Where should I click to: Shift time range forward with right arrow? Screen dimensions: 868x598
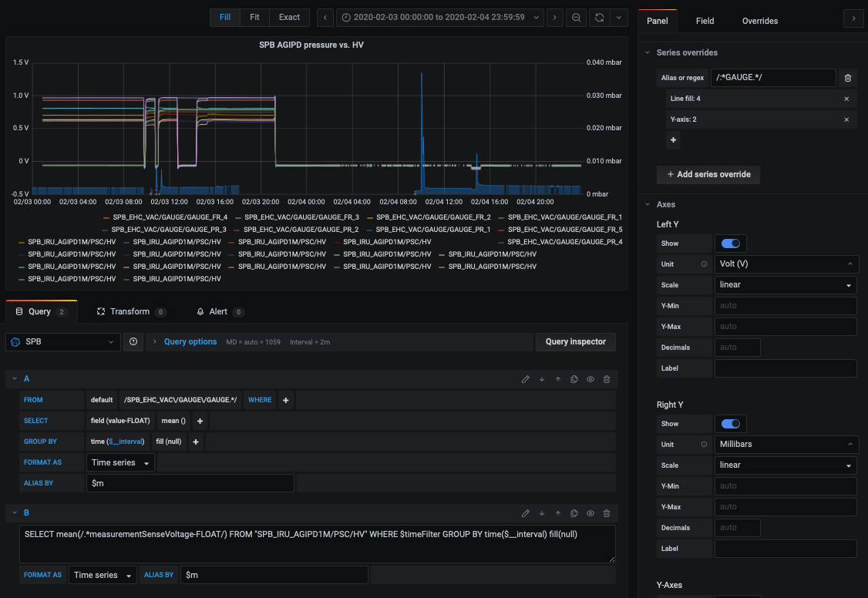[x=555, y=17]
